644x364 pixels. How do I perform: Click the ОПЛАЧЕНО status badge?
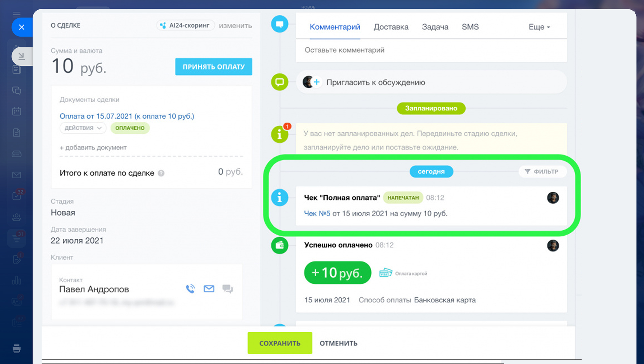[130, 128]
